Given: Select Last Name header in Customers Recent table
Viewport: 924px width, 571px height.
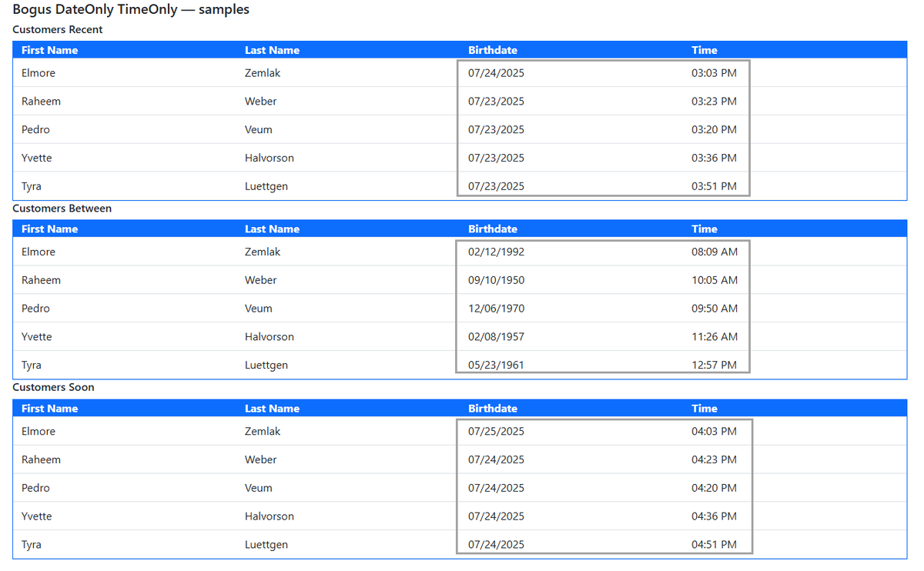Looking at the screenshot, I should [272, 50].
